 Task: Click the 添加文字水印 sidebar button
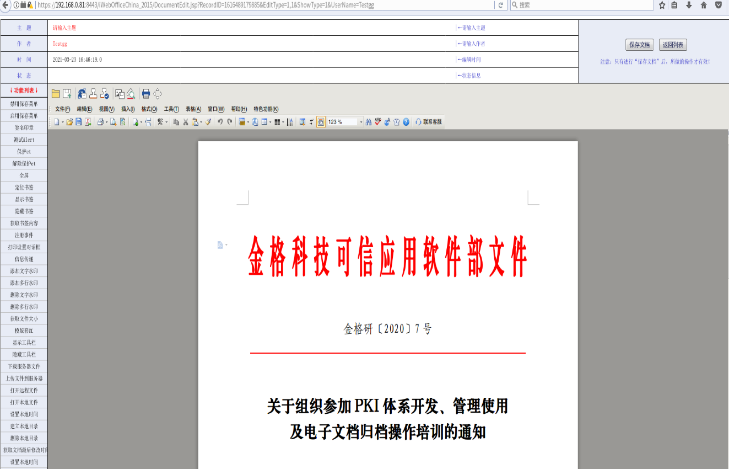[24, 271]
